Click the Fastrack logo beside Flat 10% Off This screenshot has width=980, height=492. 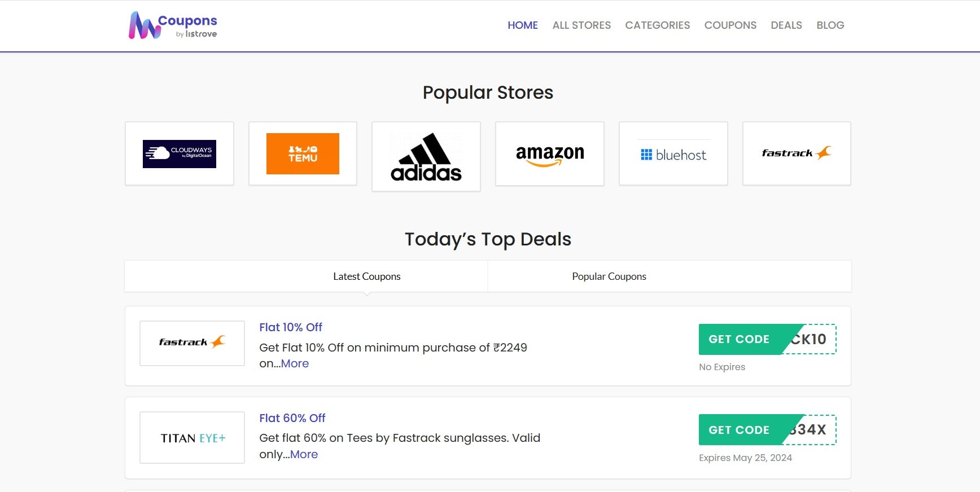192,343
